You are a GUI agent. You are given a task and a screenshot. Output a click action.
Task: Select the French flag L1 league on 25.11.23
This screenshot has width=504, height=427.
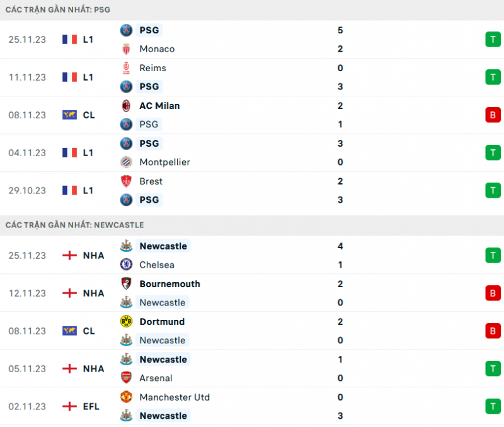tap(77, 40)
